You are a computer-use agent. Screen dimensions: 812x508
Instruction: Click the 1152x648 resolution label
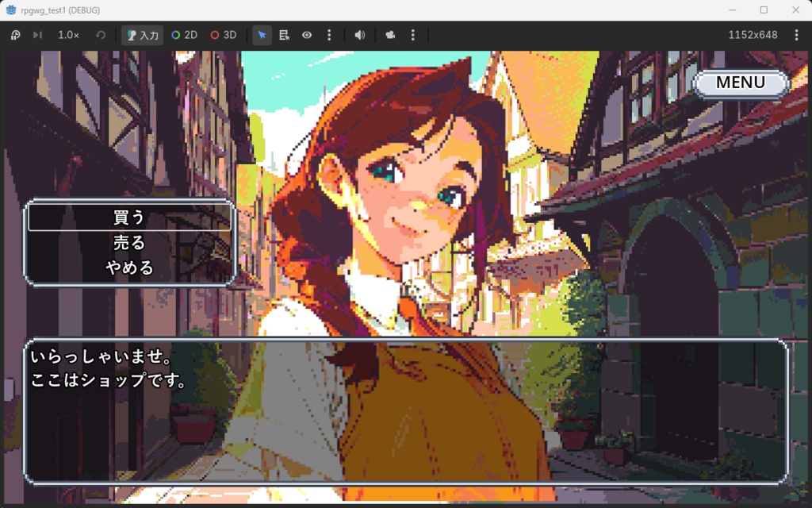753,35
